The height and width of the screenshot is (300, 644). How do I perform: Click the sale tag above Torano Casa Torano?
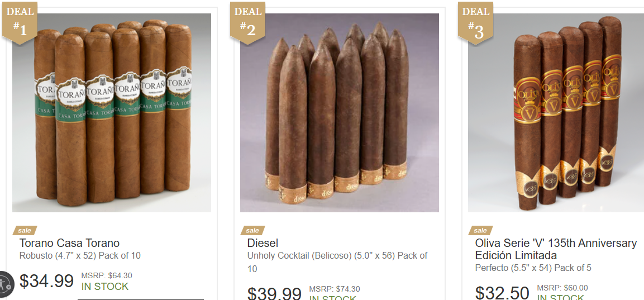(25, 230)
